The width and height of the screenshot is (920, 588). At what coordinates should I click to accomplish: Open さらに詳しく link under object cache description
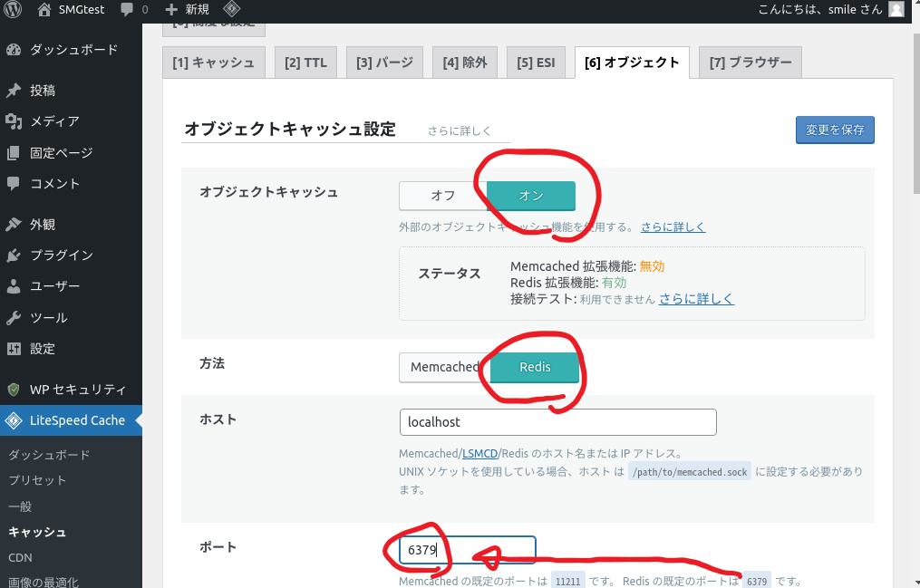[x=673, y=227]
